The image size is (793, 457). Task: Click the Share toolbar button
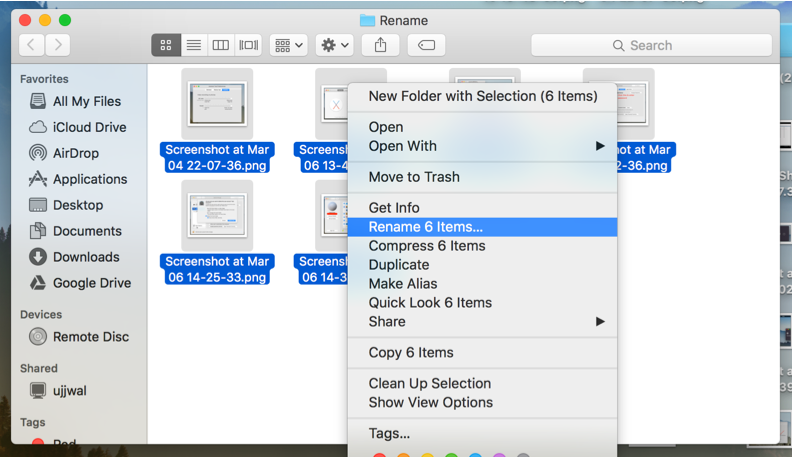(x=380, y=45)
